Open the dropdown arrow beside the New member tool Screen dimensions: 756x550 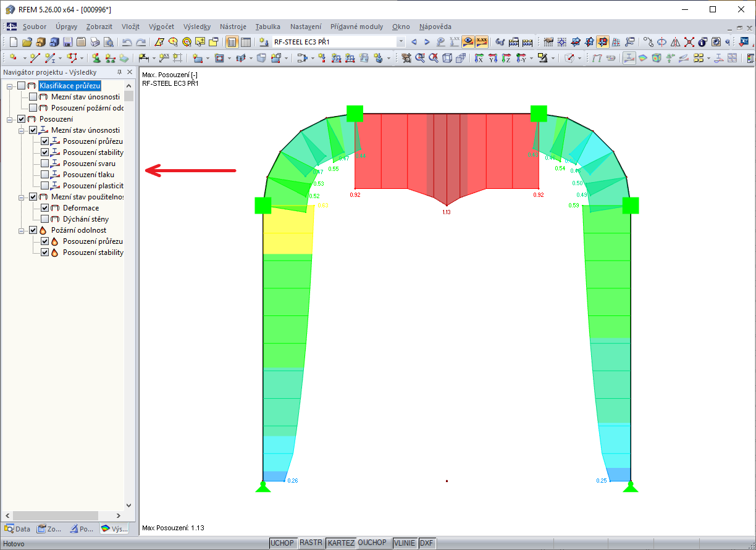click(60, 58)
